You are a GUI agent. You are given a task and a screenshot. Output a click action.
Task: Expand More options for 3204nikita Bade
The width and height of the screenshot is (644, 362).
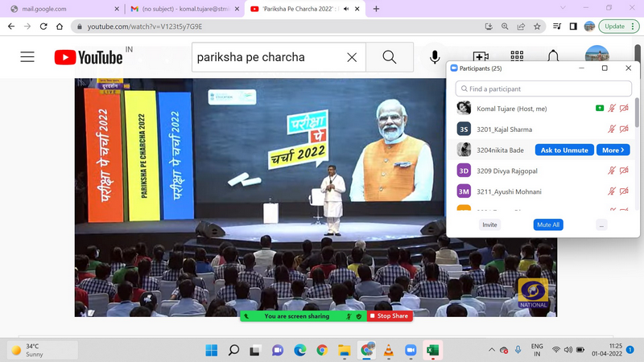pos(613,150)
